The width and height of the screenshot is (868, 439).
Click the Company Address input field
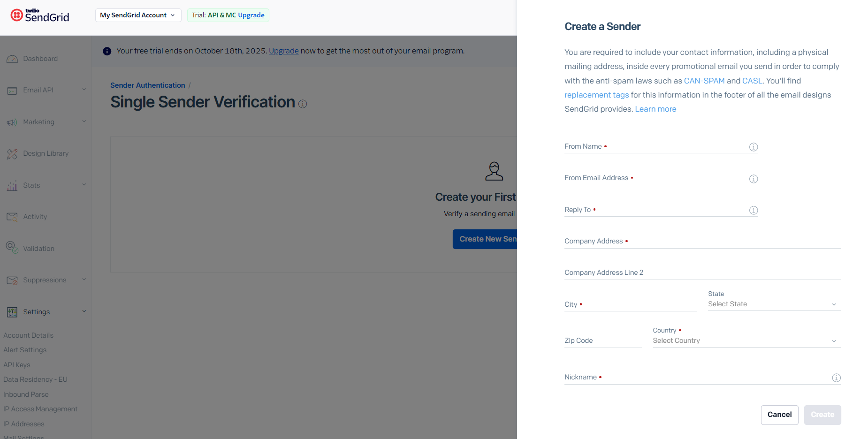(702, 241)
